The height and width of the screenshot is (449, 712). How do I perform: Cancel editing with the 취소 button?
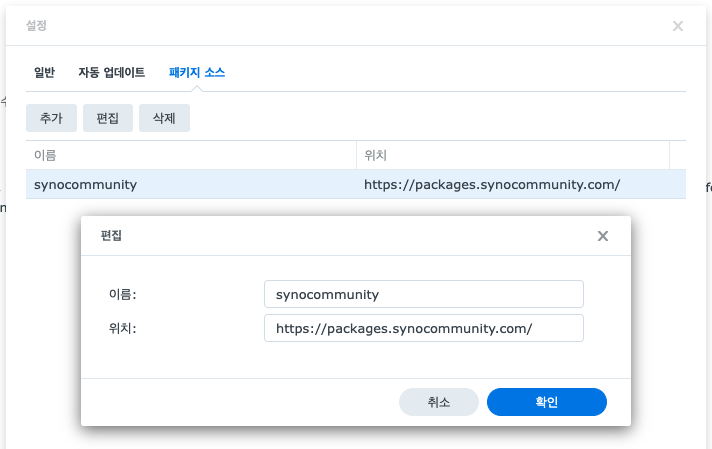(439, 402)
